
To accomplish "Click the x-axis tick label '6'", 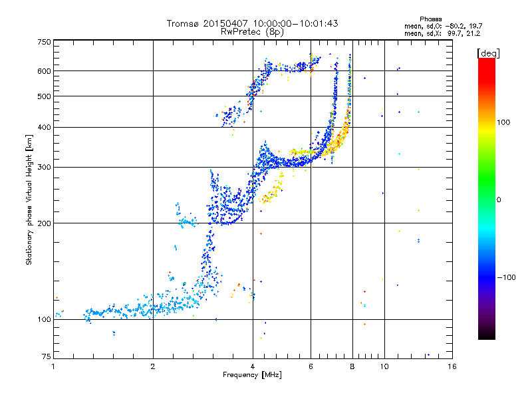I will [311, 366].
